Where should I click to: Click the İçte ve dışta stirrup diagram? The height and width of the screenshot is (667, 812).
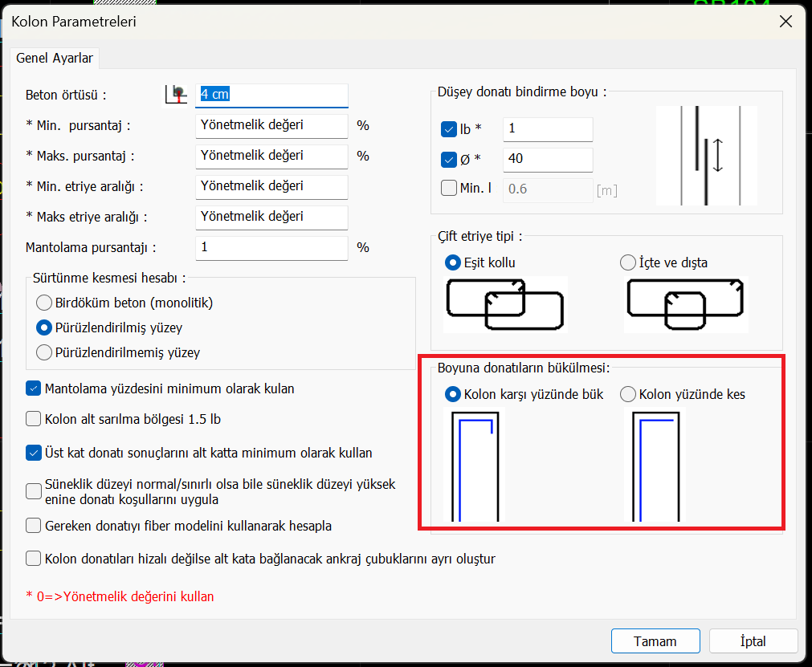click(x=687, y=304)
